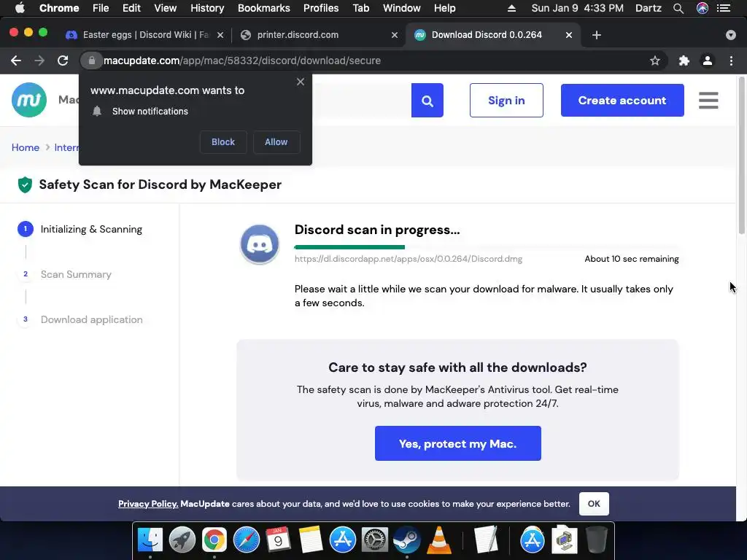The height and width of the screenshot is (560, 747).
Task: Click the Discord.dmg download URL text
Action: pos(409,259)
